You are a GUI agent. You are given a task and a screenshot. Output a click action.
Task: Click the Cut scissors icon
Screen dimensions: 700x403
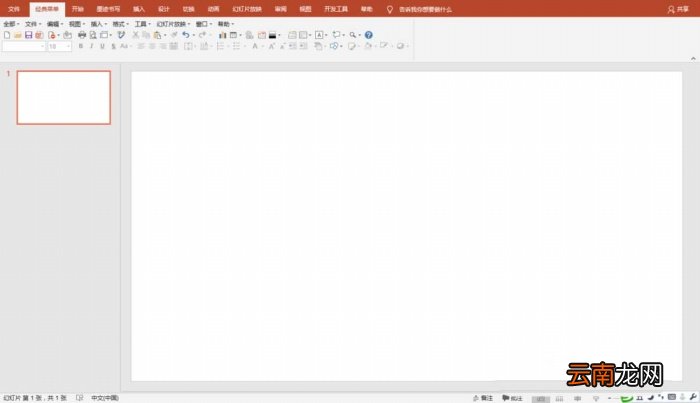136,35
